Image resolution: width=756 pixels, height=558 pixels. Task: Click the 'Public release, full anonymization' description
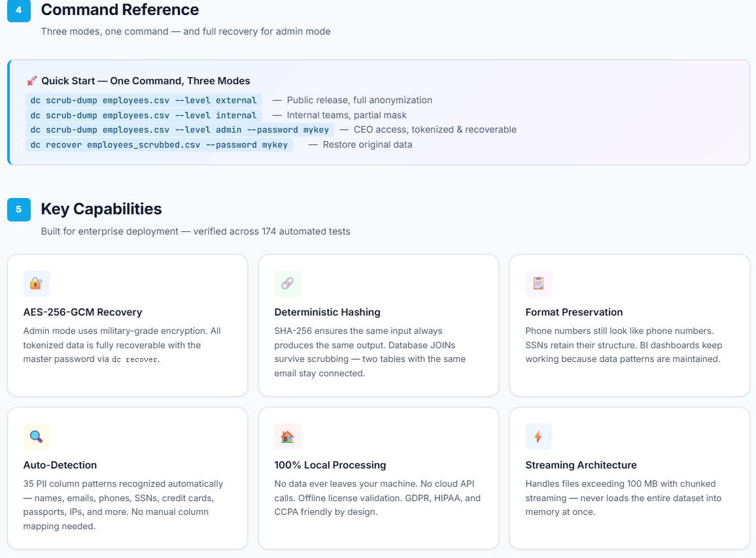coord(359,100)
